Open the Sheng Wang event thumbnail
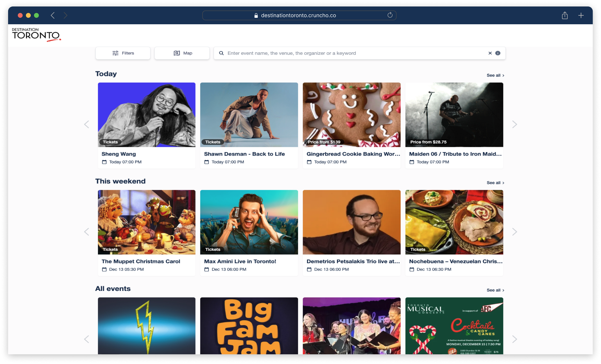Image resolution: width=601 pixels, height=364 pixels. [x=146, y=115]
